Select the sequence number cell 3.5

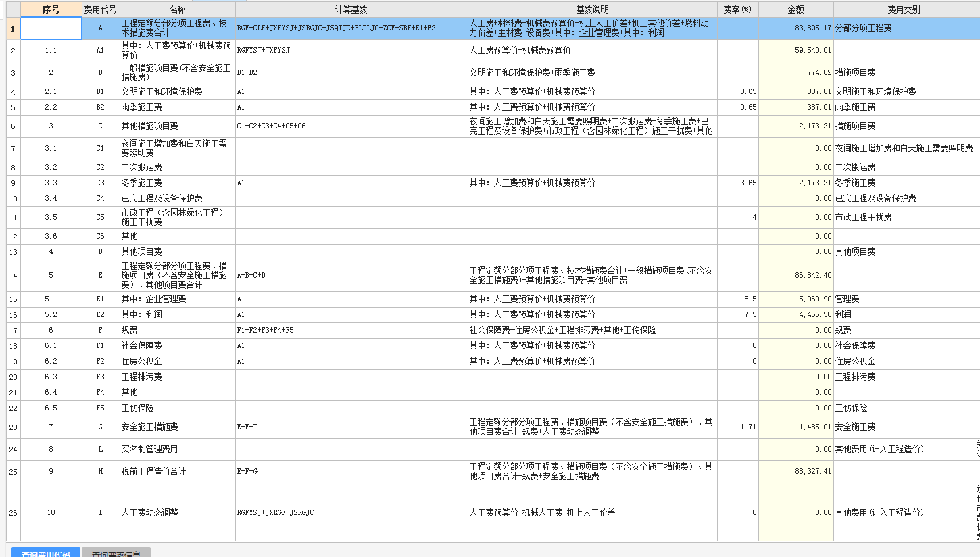tap(51, 218)
